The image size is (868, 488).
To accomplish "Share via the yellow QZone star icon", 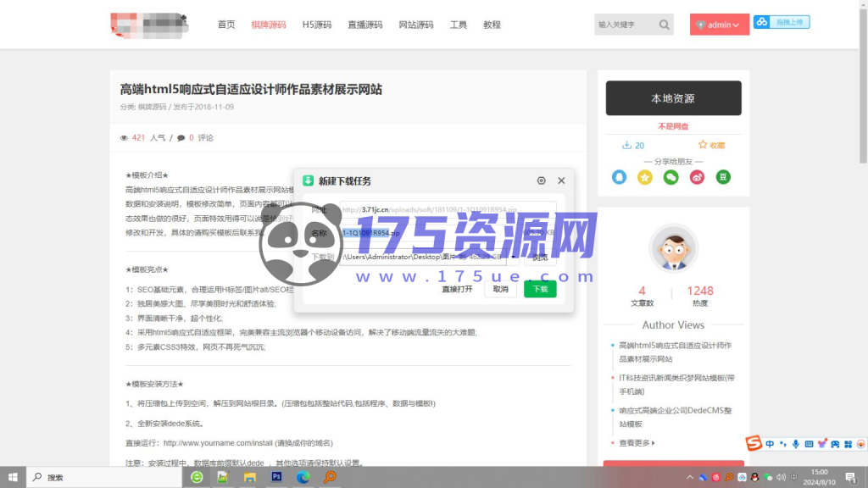I will pyautogui.click(x=645, y=177).
